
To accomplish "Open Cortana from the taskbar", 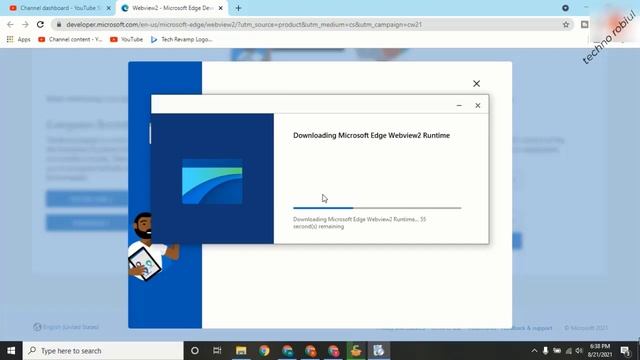I will coord(195,351).
